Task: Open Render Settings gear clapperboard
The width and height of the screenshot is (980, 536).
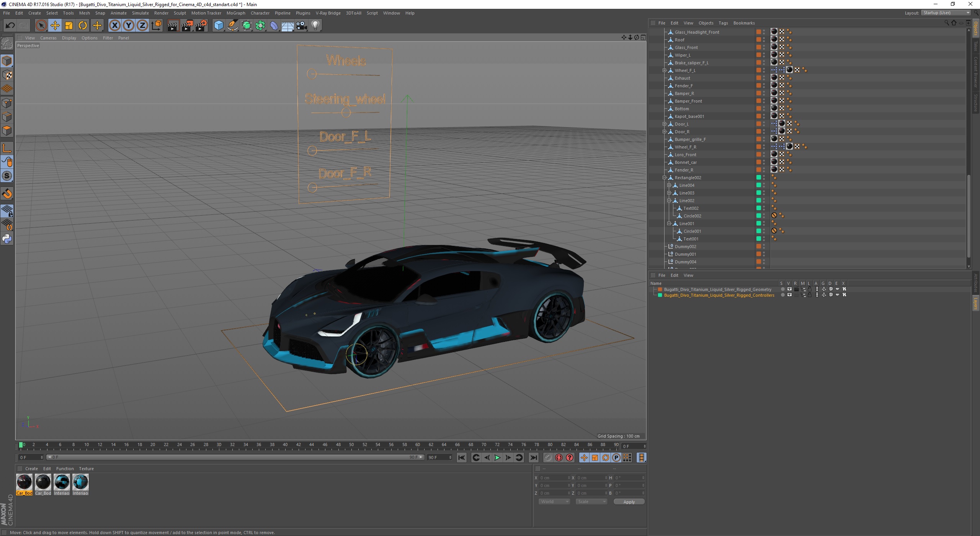Action: point(201,26)
